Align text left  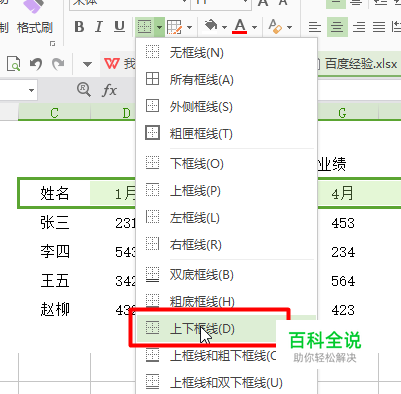click(x=315, y=27)
